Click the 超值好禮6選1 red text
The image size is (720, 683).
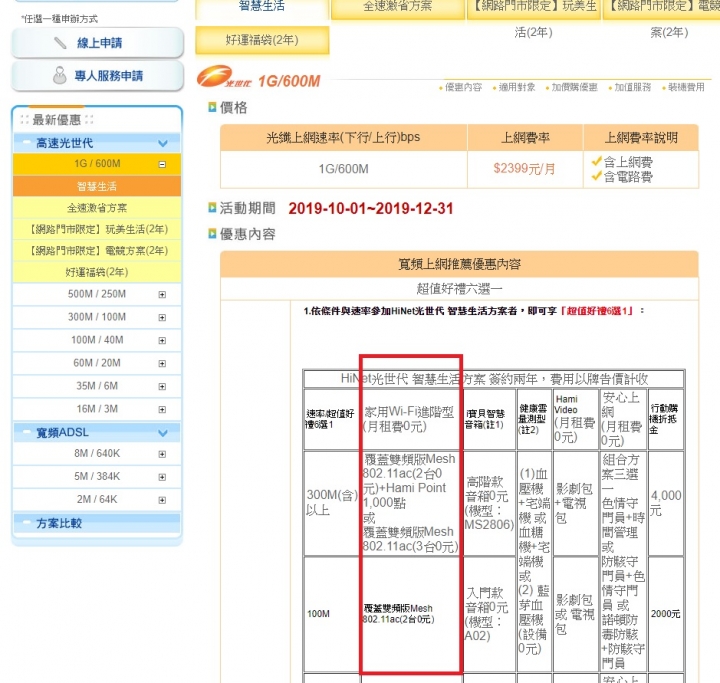(596, 311)
